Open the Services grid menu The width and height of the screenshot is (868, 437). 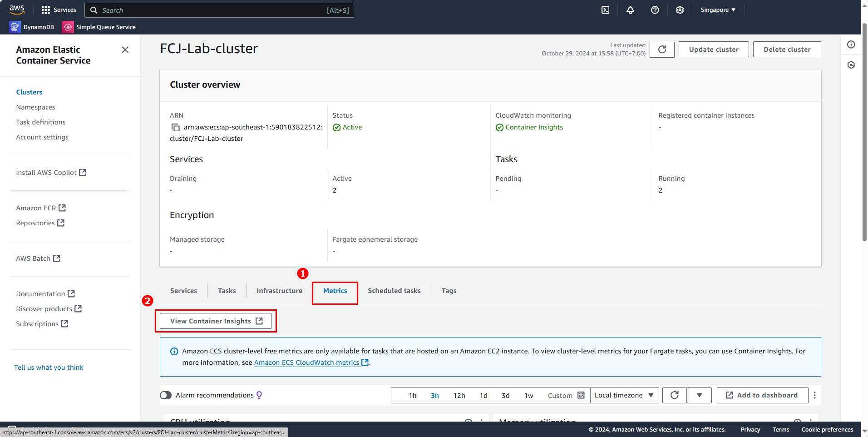coord(59,10)
